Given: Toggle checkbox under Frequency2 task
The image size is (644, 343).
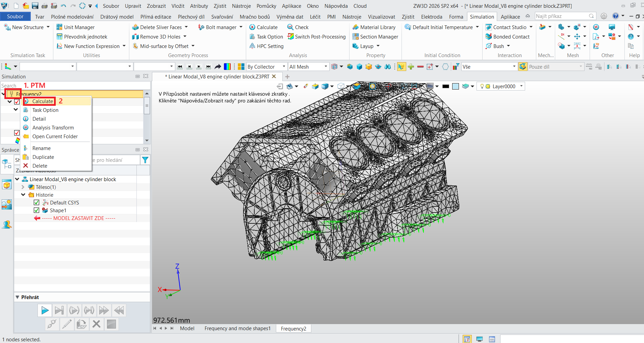Looking at the screenshot, I should (x=17, y=102).
